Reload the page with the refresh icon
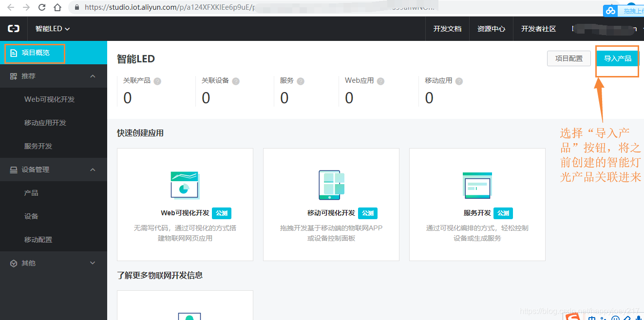This screenshot has height=320, width=644. [x=42, y=7]
